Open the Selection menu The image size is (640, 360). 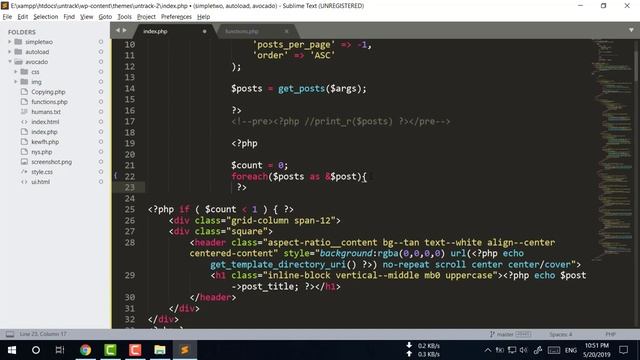46,17
